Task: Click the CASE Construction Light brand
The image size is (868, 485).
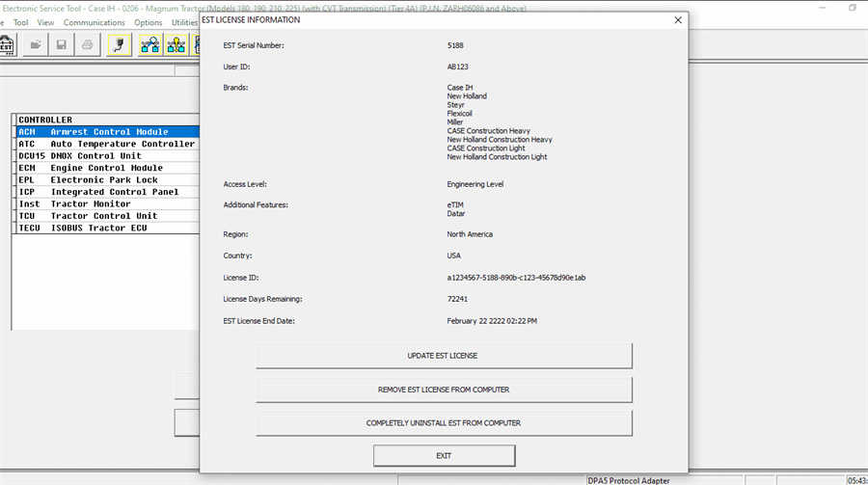Action: 486,148
